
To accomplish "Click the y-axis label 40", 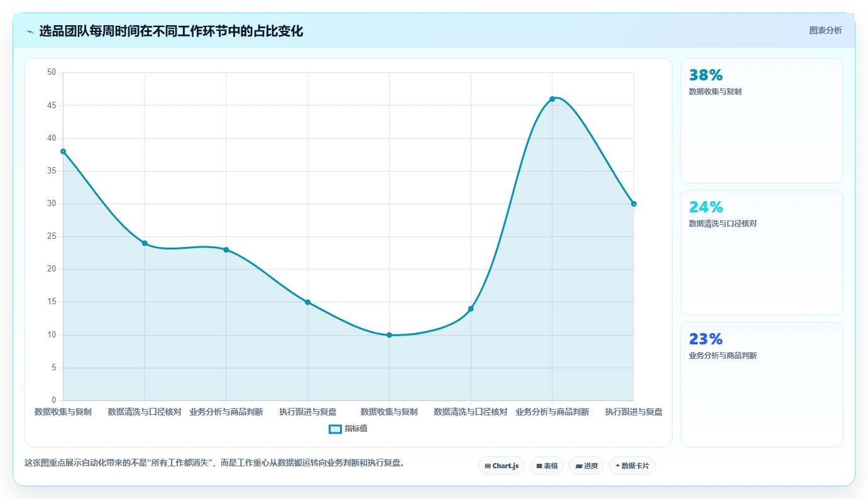I will [52, 138].
